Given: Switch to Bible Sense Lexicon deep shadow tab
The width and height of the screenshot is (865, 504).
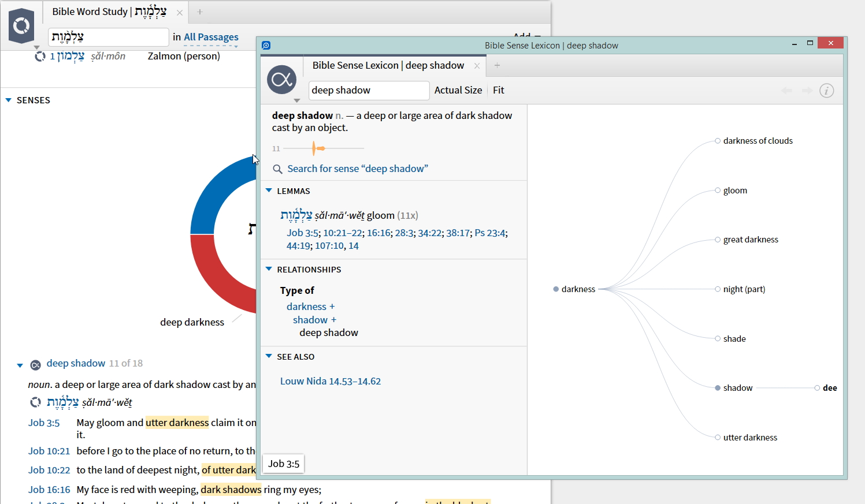Looking at the screenshot, I should point(388,65).
